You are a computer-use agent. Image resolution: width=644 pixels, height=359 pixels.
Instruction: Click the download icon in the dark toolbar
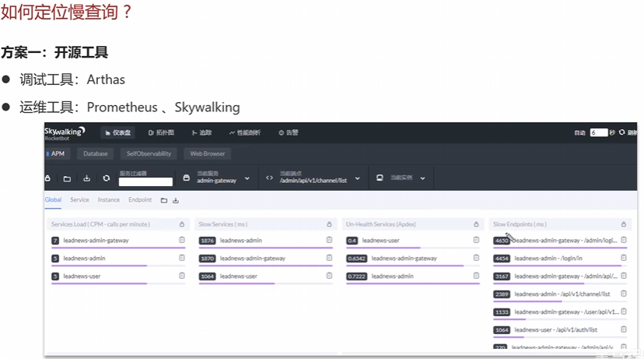(x=86, y=178)
